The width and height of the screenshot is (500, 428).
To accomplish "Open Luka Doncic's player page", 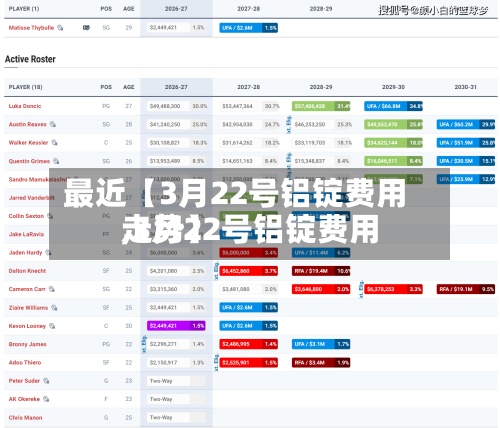I will click(x=25, y=106).
